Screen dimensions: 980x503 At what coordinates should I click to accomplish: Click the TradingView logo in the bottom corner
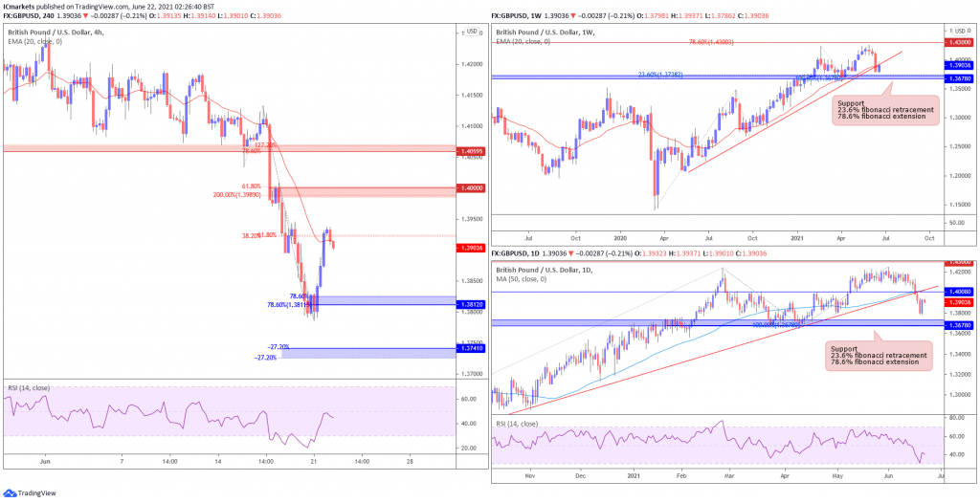(x=33, y=493)
